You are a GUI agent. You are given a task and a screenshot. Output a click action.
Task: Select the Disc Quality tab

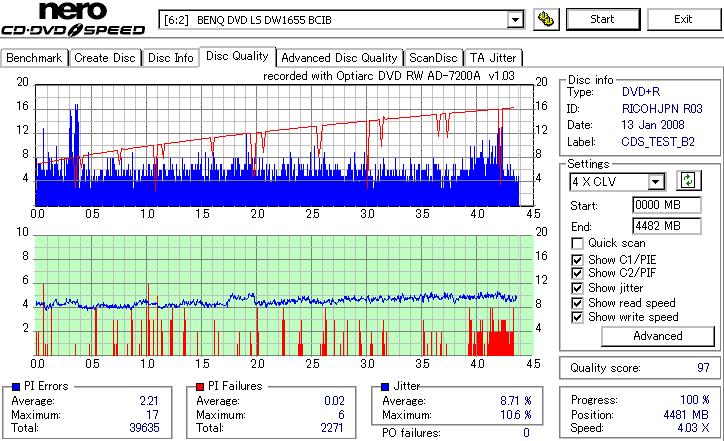237,56
